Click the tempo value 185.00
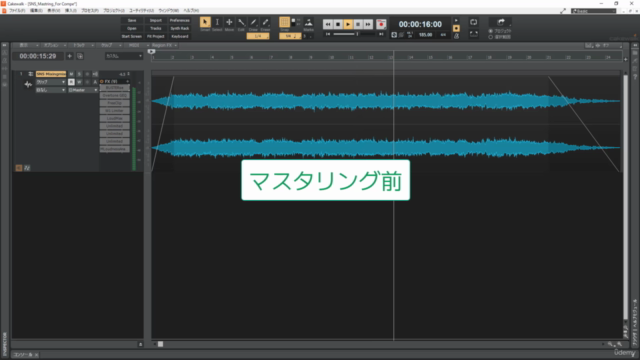The image size is (640, 360). point(425,35)
